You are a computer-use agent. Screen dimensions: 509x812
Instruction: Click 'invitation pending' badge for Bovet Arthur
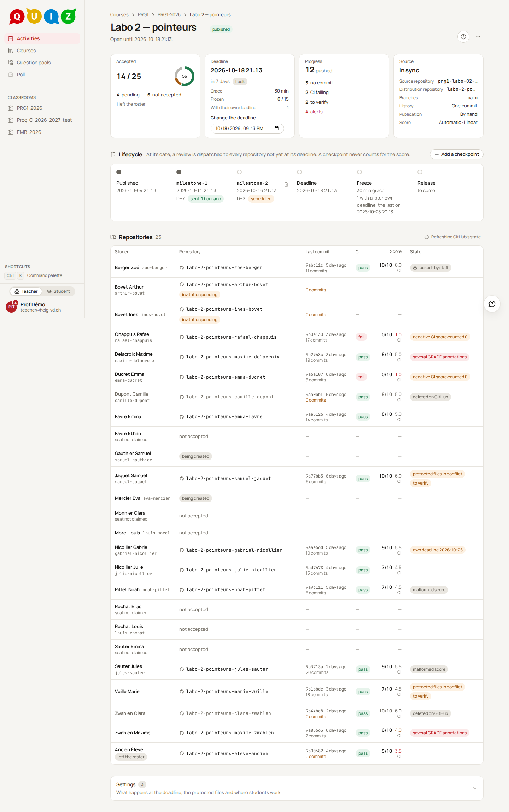200,295
